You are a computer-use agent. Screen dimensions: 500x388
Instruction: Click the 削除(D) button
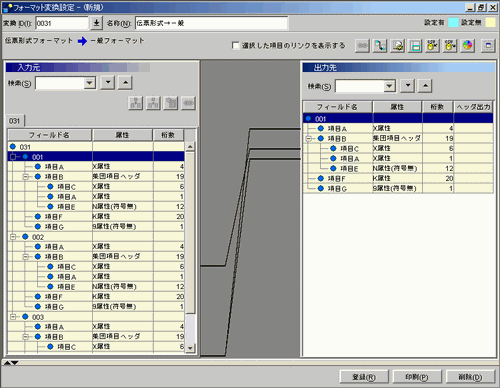470,377
